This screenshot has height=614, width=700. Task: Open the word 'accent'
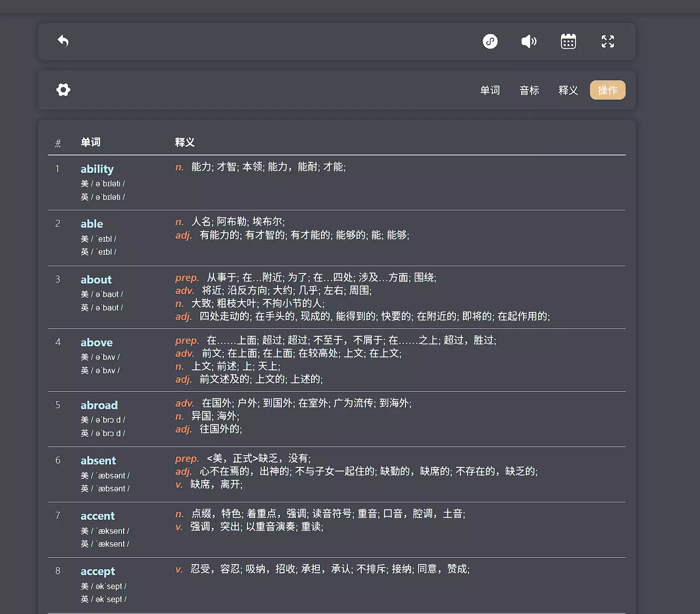pyautogui.click(x=98, y=516)
